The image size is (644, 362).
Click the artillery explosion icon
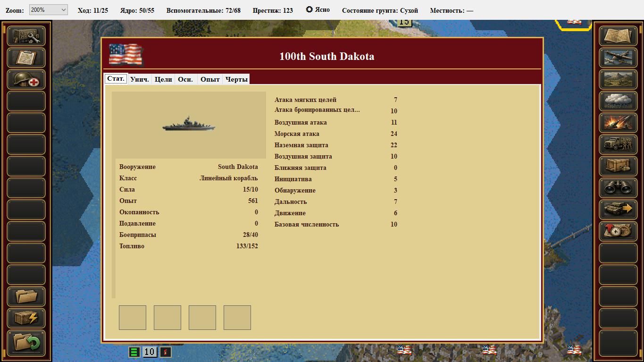(x=618, y=123)
